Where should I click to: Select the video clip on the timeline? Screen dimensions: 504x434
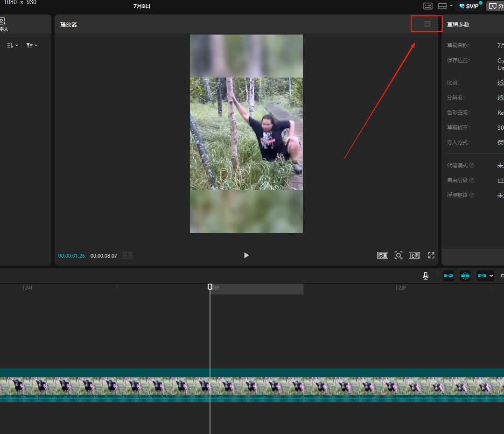tap(252, 385)
